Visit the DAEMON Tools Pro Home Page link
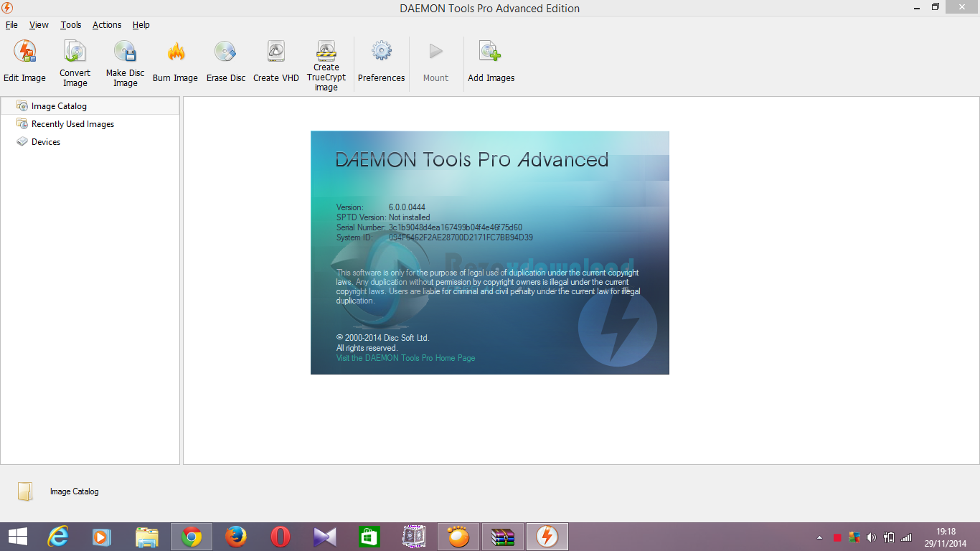980x551 pixels. pyautogui.click(x=405, y=357)
